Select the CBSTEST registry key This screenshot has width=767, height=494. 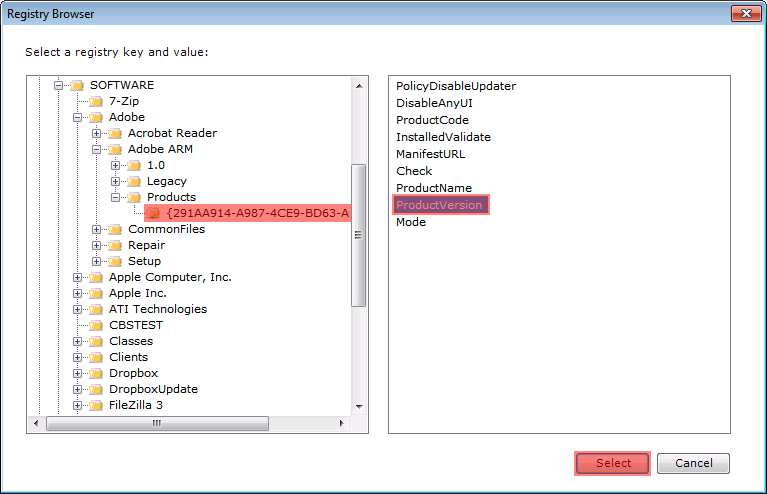tap(136, 325)
